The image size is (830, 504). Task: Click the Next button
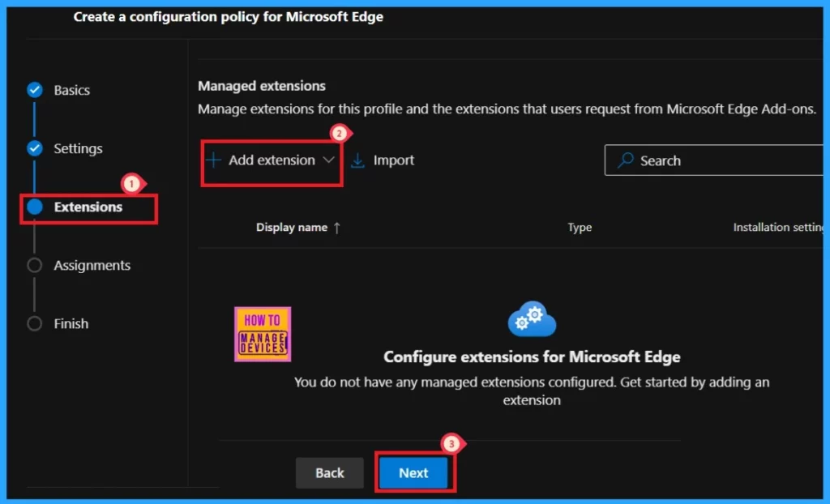pyautogui.click(x=413, y=472)
